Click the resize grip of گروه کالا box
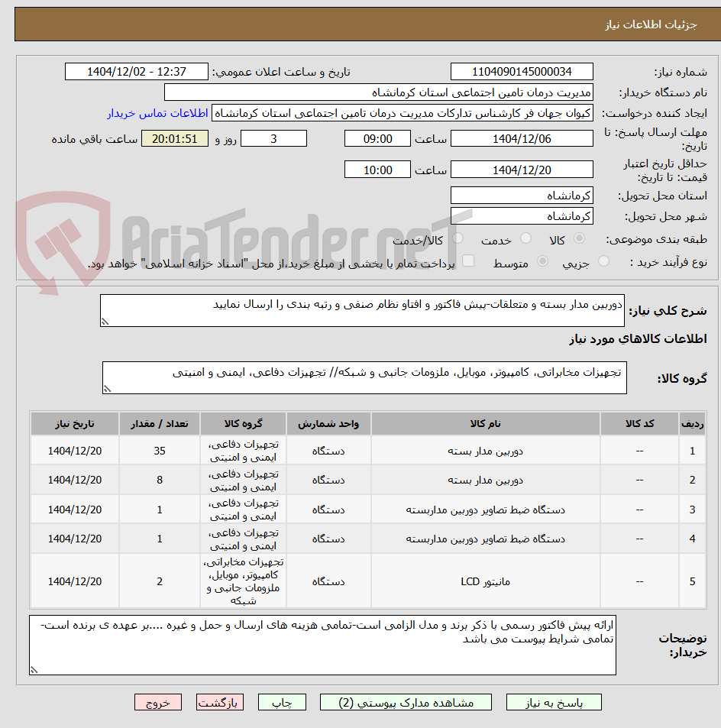This screenshot has height=728, width=721. pyautogui.click(x=107, y=389)
